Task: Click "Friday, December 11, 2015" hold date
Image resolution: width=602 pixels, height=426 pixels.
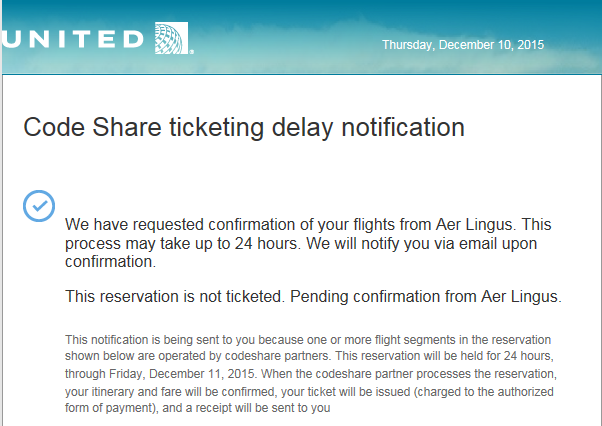Action: tap(182, 374)
